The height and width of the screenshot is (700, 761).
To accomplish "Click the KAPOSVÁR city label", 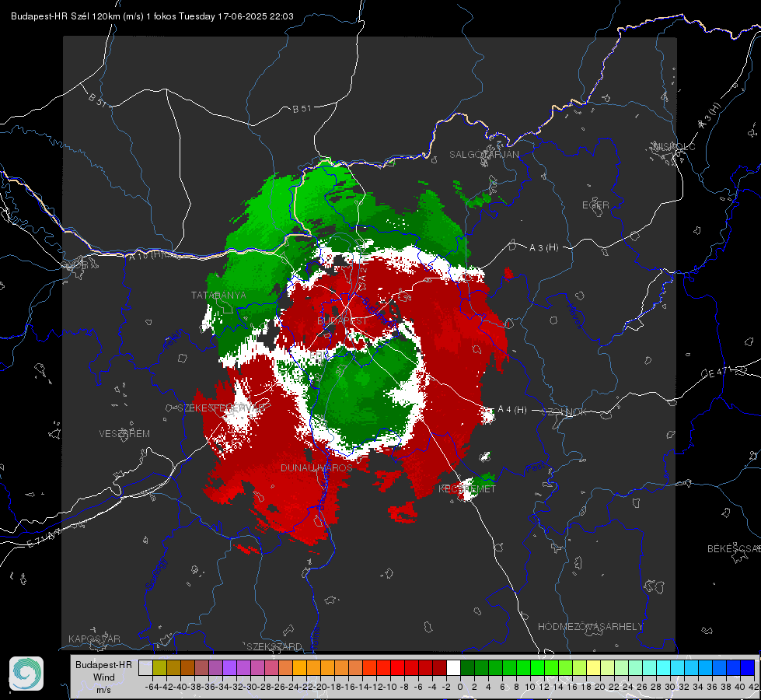I will [94, 639].
